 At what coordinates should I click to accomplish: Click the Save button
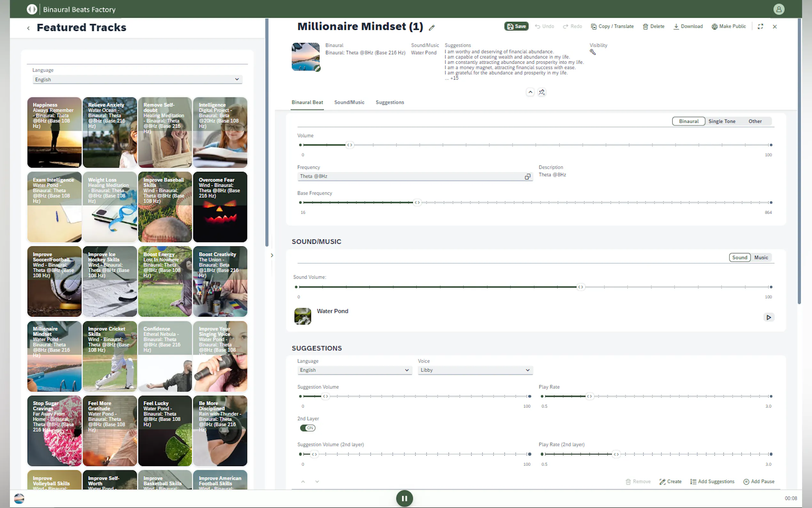(x=516, y=26)
